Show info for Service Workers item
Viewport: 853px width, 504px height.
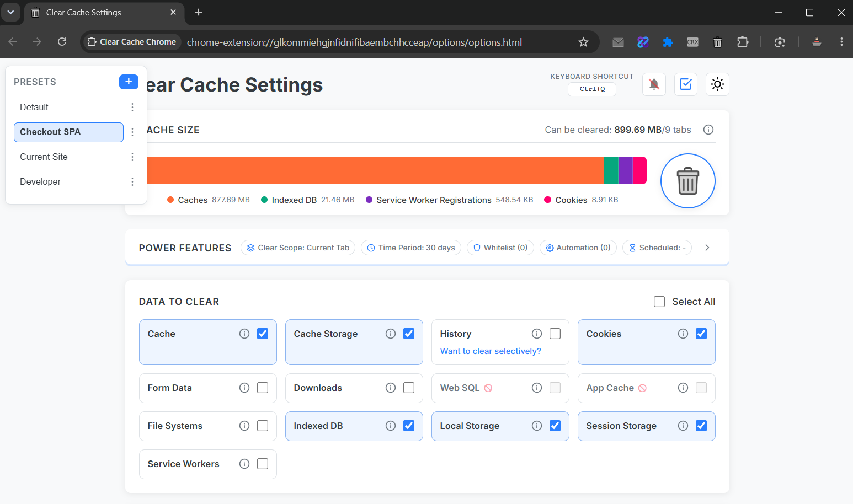point(244,464)
